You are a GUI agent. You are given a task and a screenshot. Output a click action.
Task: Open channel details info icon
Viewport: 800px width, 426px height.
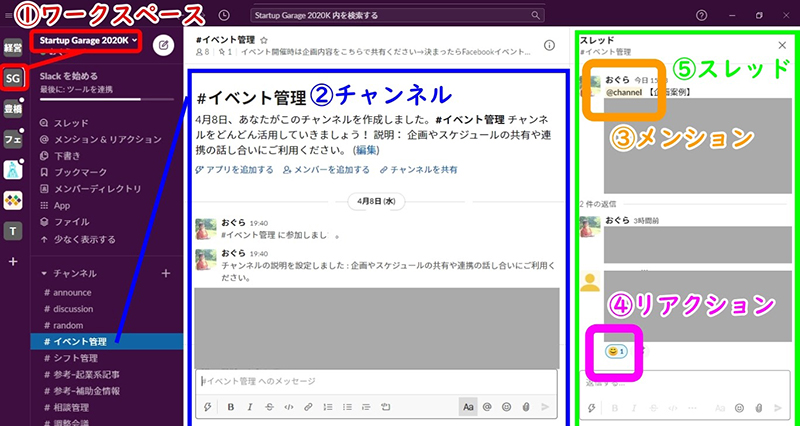click(x=549, y=45)
